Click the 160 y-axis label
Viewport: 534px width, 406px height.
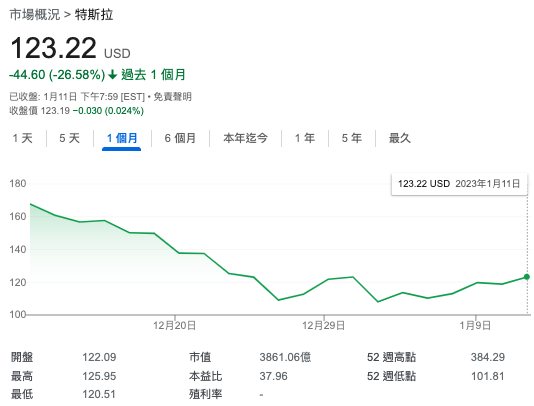pos(18,217)
